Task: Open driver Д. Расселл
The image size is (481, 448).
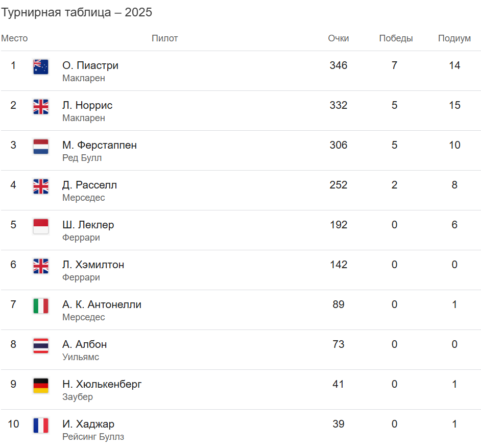Action: point(89,185)
